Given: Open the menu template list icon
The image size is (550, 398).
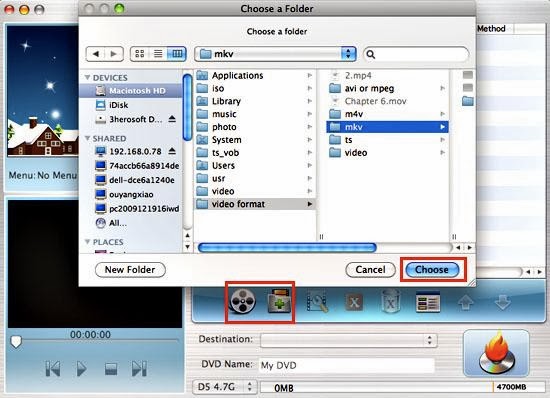Looking at the screenshot, I should point(428,302).
